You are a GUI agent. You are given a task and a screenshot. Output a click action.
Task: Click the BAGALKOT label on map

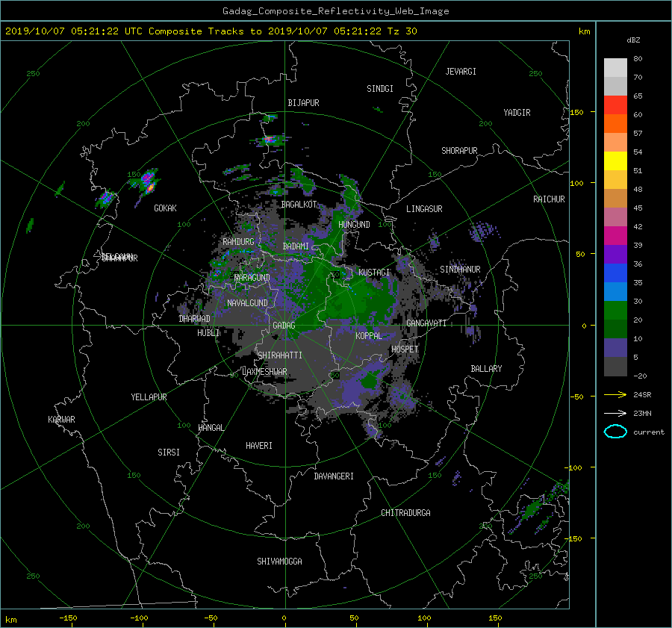point(299,205)
